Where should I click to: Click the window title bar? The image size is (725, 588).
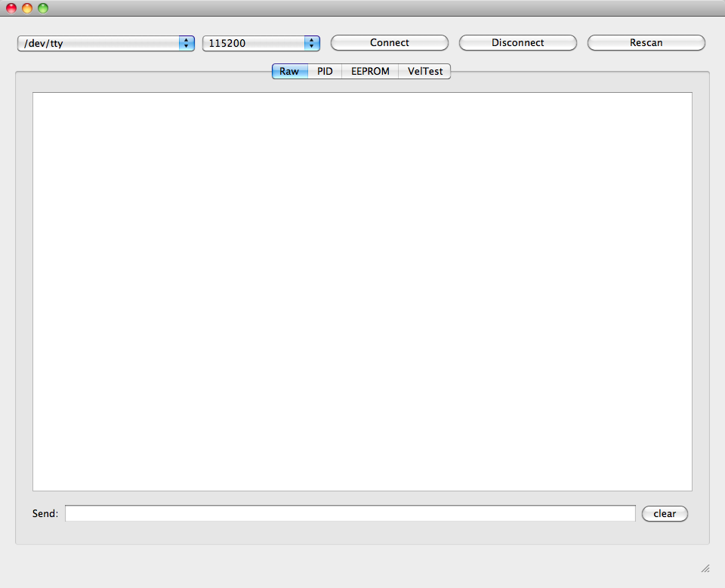[362, 8]
